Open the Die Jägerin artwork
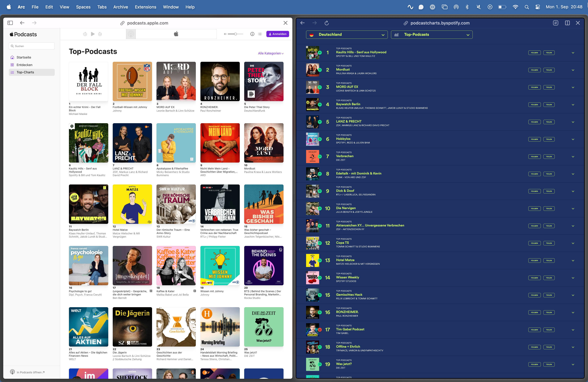 tap(132, 327)
